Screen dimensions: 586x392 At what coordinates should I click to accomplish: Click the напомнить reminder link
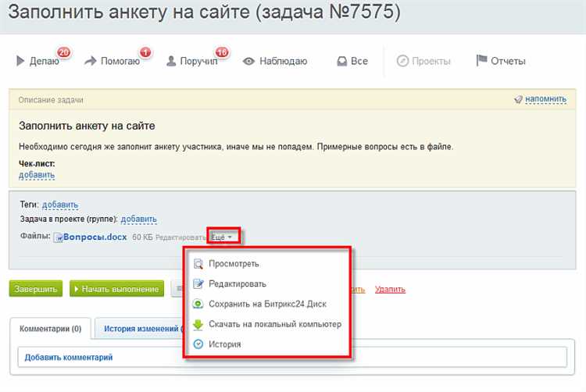[x=545, y=99]
